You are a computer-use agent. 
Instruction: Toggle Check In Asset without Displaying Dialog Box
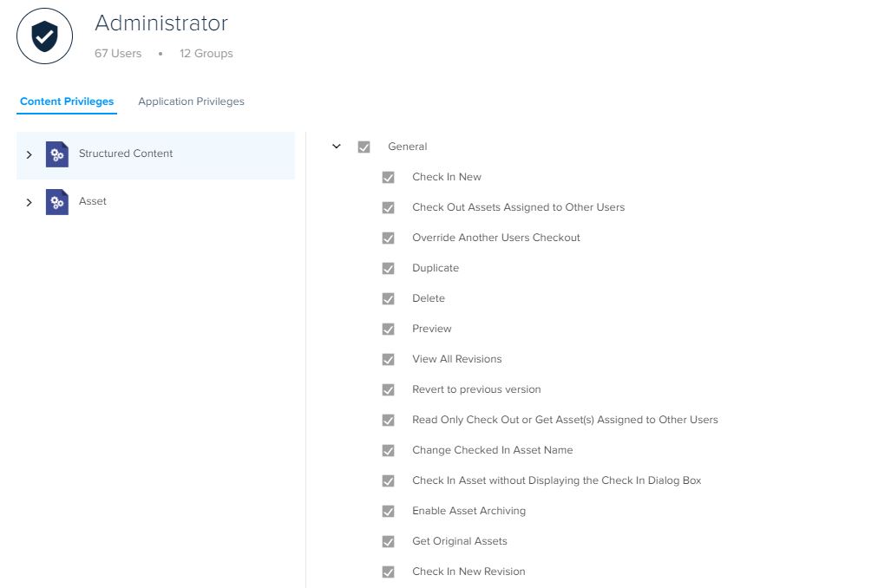[x=388, y=480]
